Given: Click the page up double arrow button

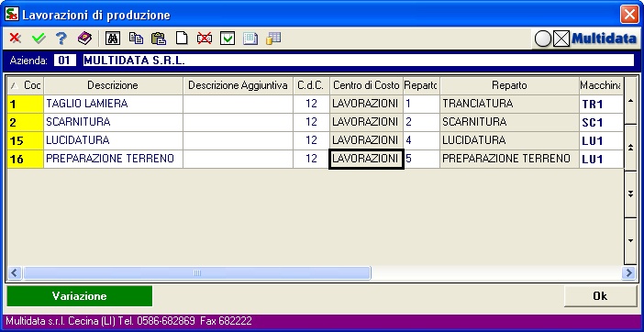Looking at the screenshot, I should (x=631, y=148).
